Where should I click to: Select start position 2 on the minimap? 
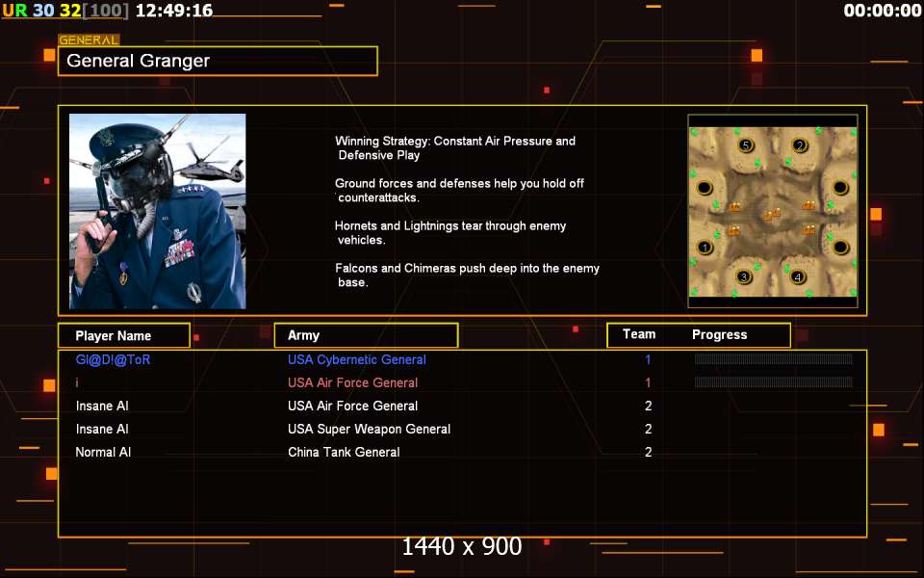click(800, 145)
